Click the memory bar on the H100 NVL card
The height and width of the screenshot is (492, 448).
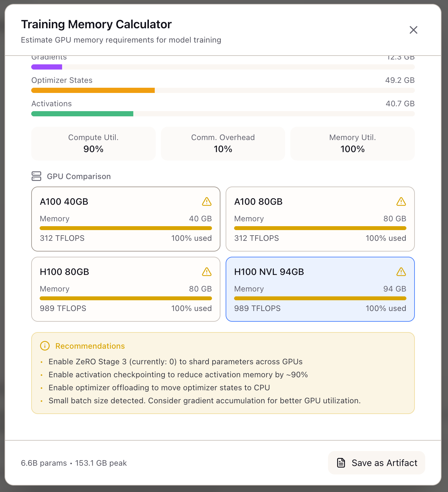(320, 298)
